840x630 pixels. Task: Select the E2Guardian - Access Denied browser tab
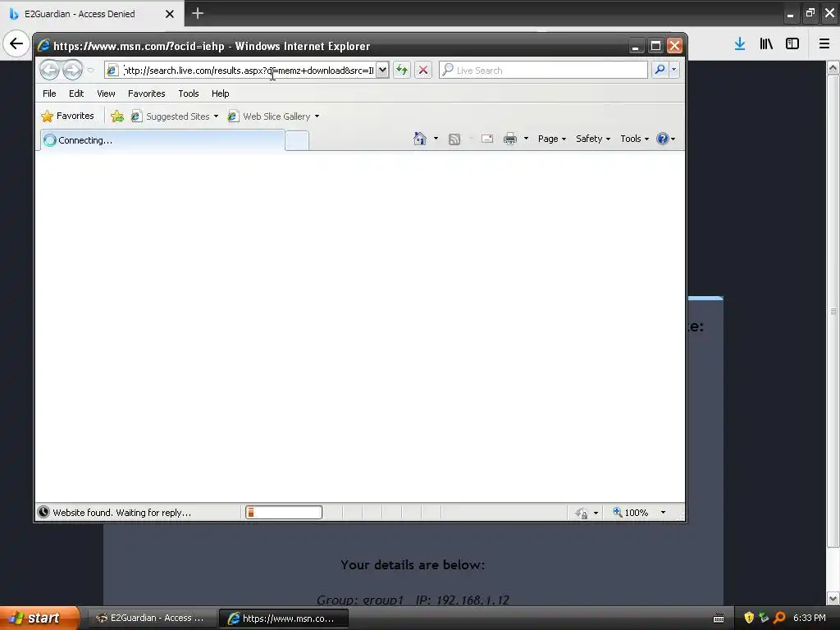[x=91, y=13]
